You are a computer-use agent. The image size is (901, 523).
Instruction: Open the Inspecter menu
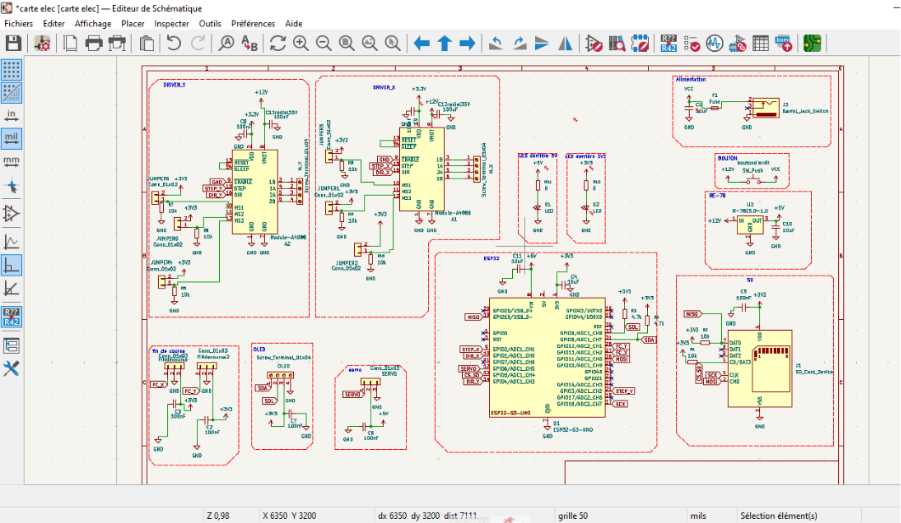[x=171, y=24]
